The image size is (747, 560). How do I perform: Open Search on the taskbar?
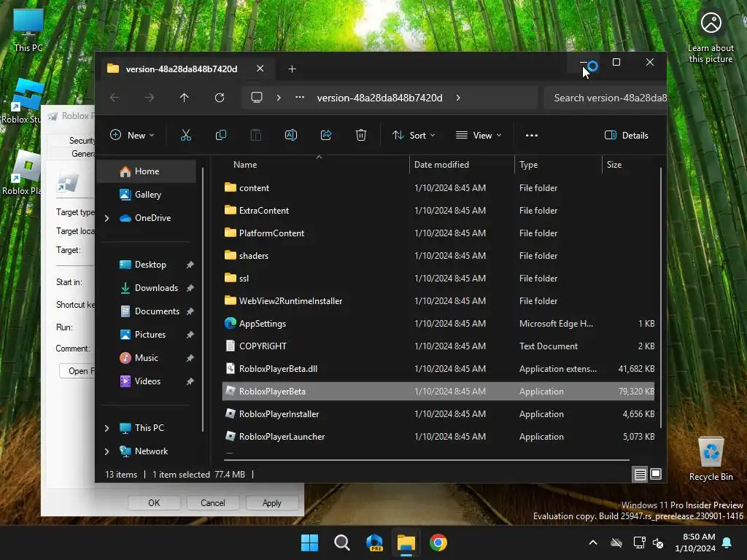342,542
